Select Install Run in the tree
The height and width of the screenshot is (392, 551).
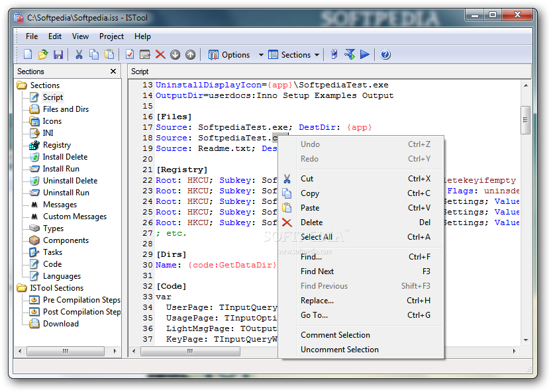(x=61, y=169)
